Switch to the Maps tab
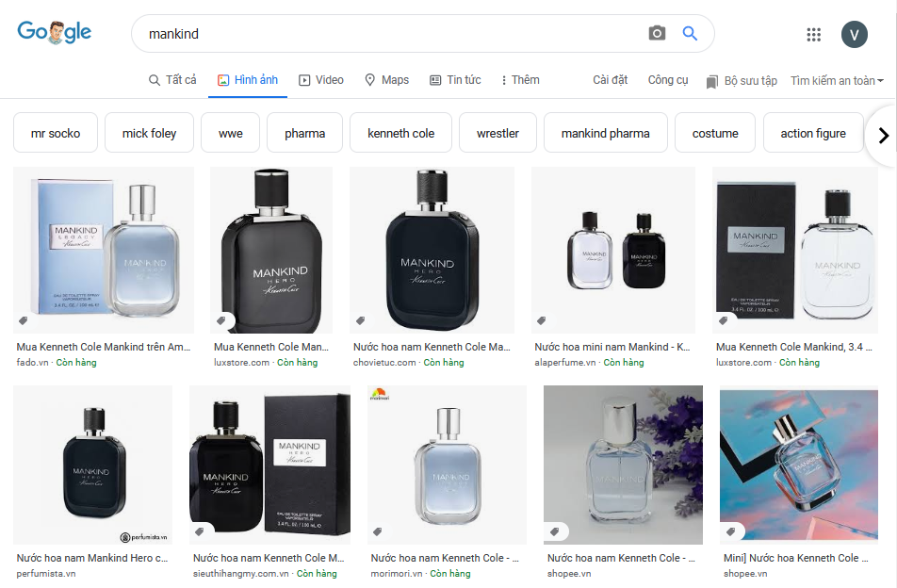 click(386, 80)
